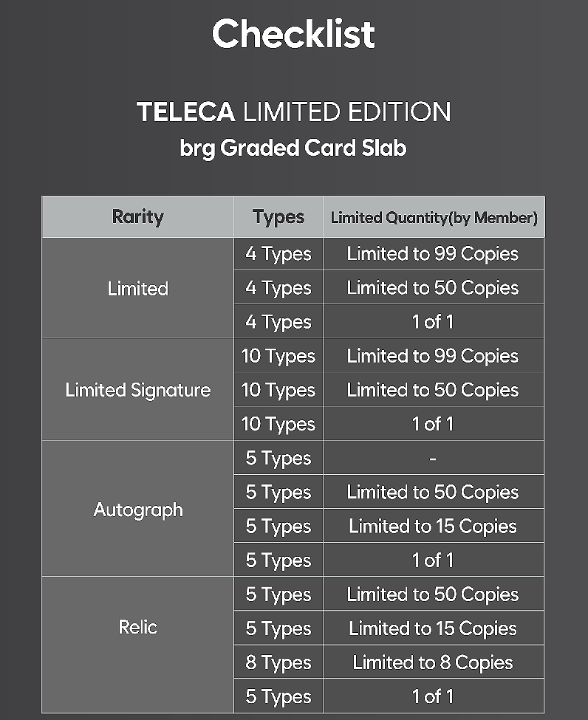
Task: Select the Rarity column header
Action: pos(138,216)
